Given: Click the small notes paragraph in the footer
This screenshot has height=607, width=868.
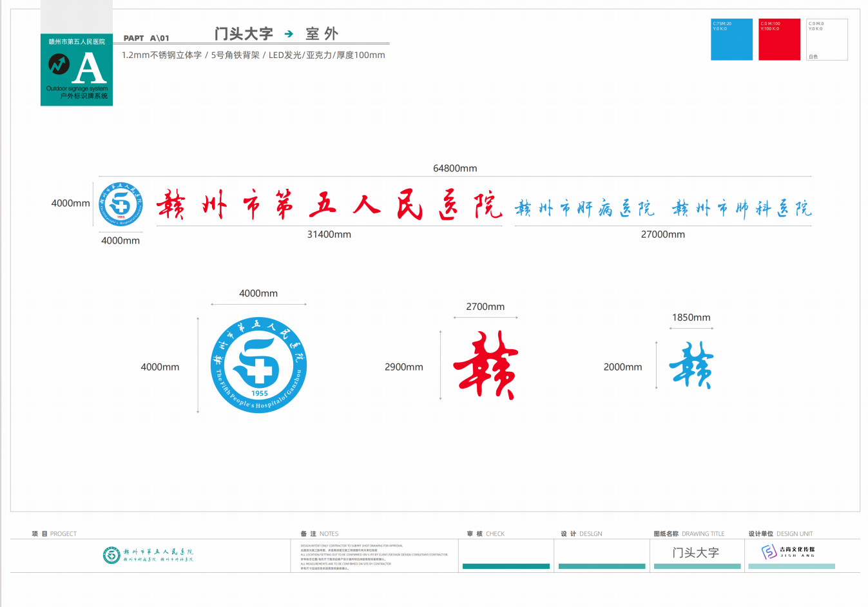Looking at the screenshot, I should pyautogui.click(x=374, y=557).
